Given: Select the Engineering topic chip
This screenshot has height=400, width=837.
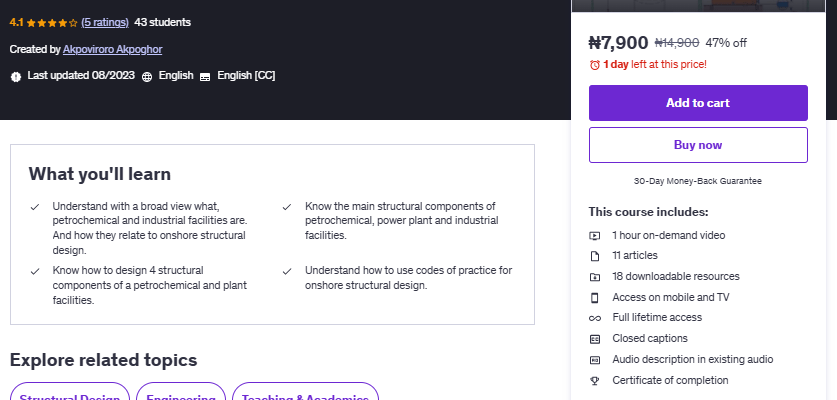Looking at the screenshot, I should tap(181, 394).
